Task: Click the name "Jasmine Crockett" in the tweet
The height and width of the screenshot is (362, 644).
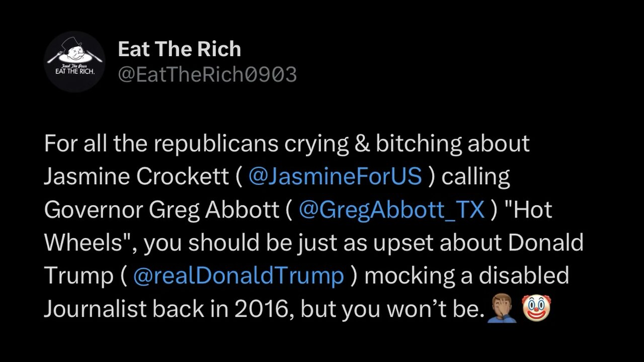Action: [136, 177]
